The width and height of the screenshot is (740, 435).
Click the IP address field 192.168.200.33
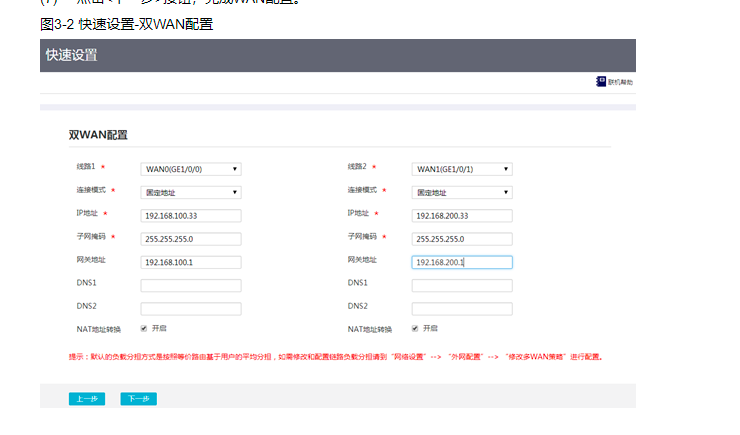point(462,216)
